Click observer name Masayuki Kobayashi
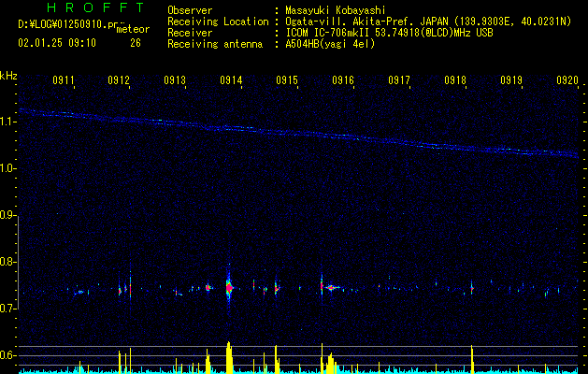 (336, 10)
